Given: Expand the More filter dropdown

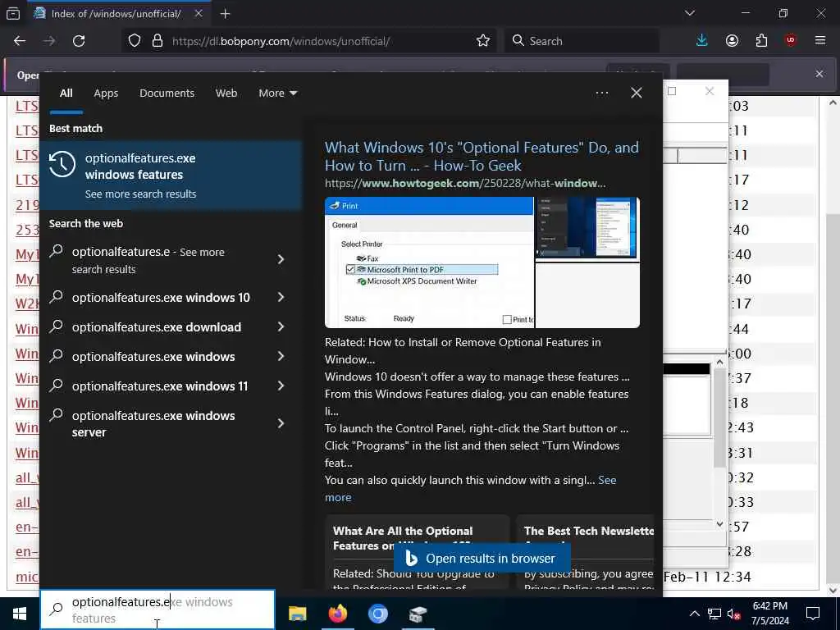Looking at the screenshot, I should [277, 94].
